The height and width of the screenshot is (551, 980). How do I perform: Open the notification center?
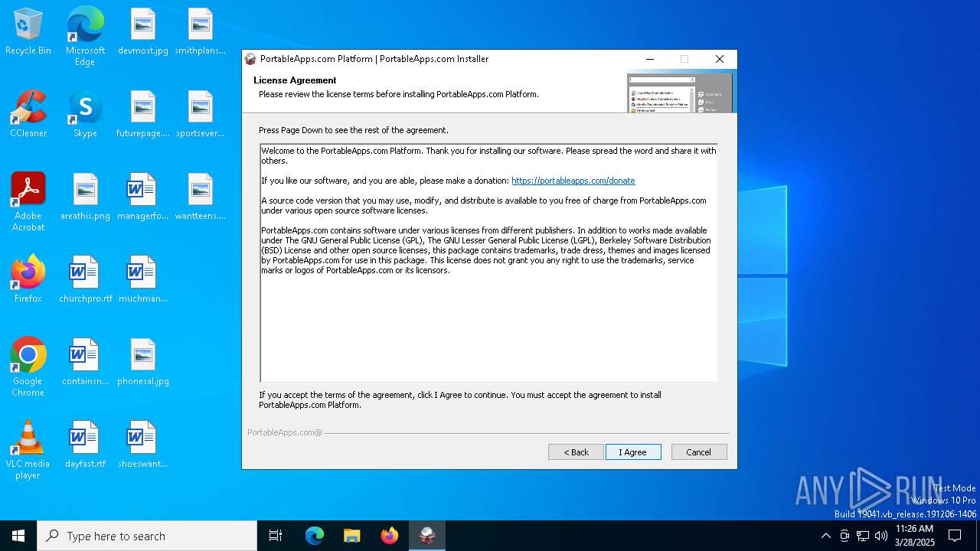coord(955,536)
